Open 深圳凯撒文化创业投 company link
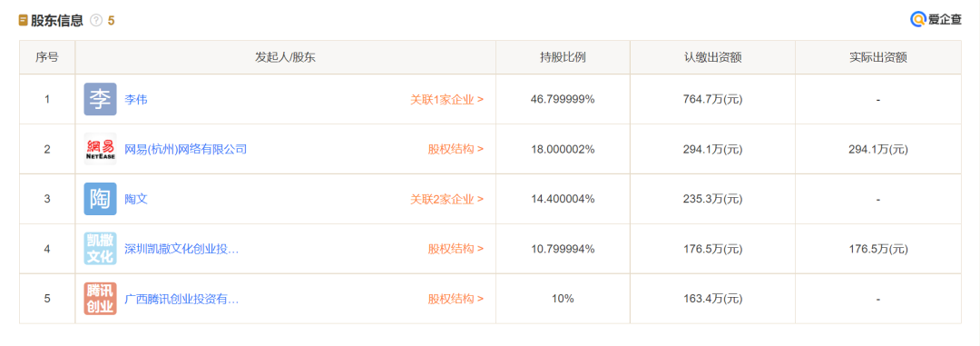Image resolution: width=980 pixels, height=346 pixels. point(181,249)
